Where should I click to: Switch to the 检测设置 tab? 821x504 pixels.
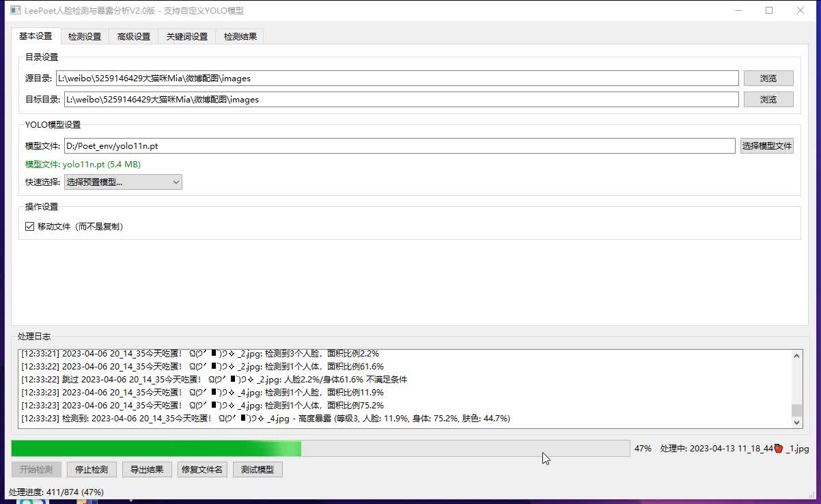[85, 37]
